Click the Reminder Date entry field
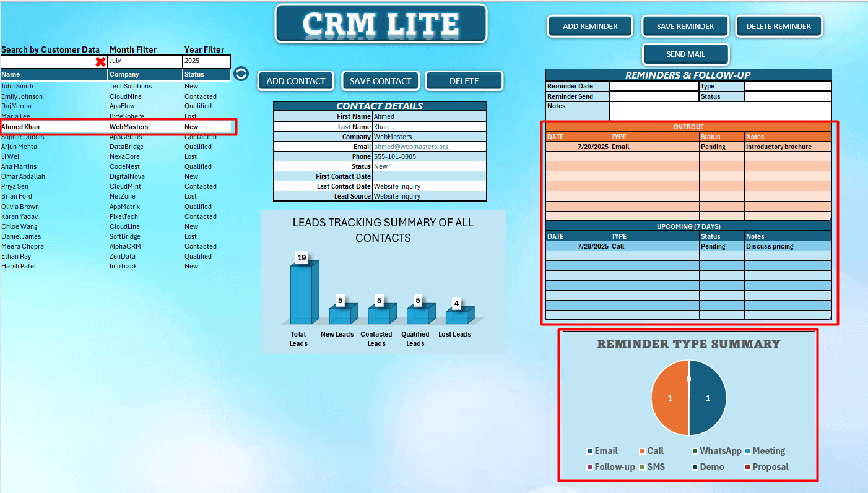 coord(654,86)
